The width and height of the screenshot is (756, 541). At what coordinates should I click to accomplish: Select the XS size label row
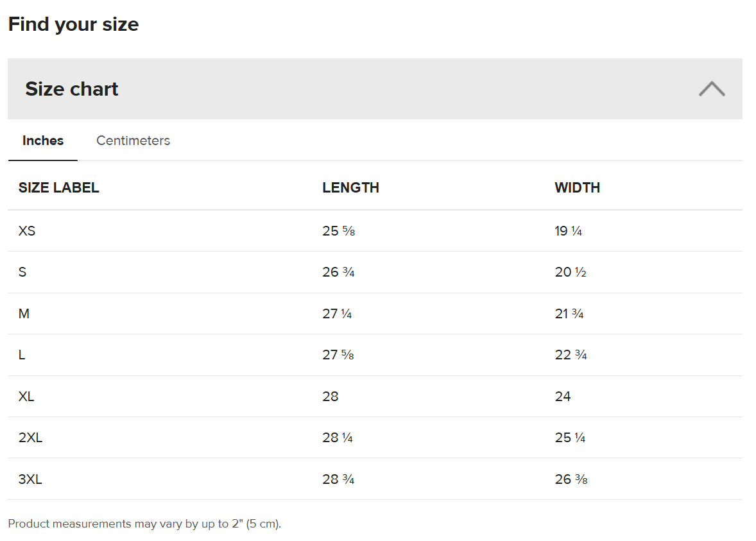[27, 231]
